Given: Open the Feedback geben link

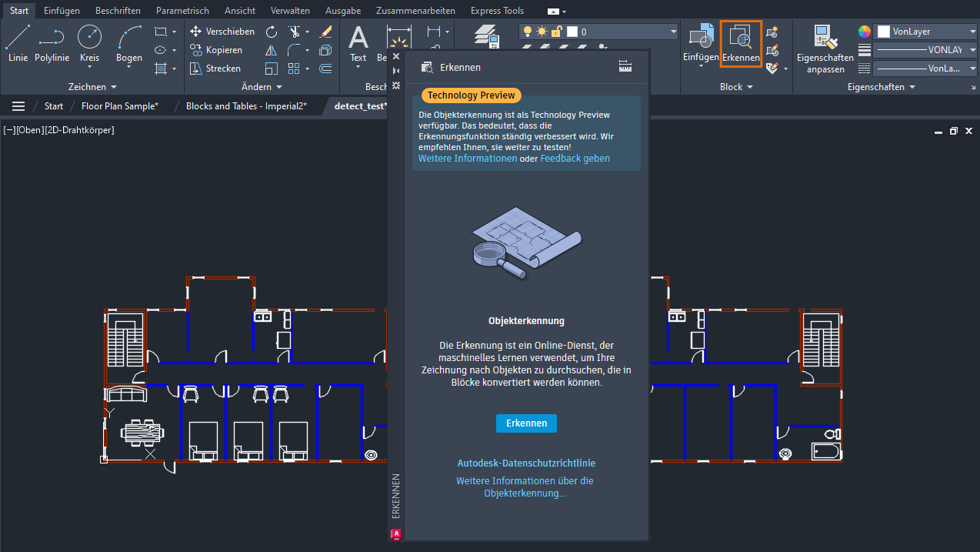Looking at the screenshot, I should 575,159.
